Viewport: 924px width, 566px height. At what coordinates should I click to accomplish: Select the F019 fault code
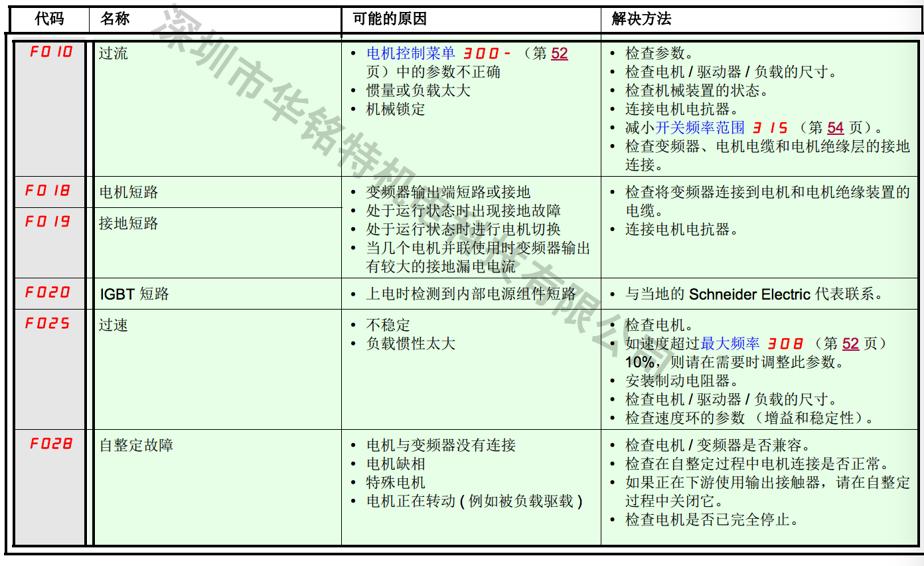click(x=47, y=222)
